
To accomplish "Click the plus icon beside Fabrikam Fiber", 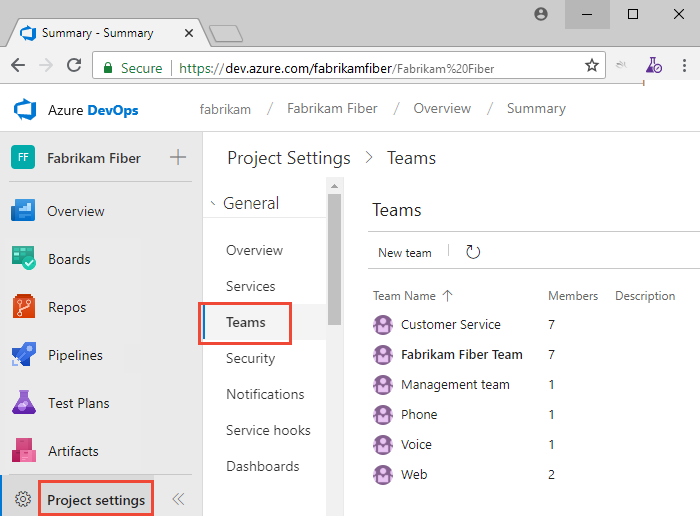I will (178, 158).
